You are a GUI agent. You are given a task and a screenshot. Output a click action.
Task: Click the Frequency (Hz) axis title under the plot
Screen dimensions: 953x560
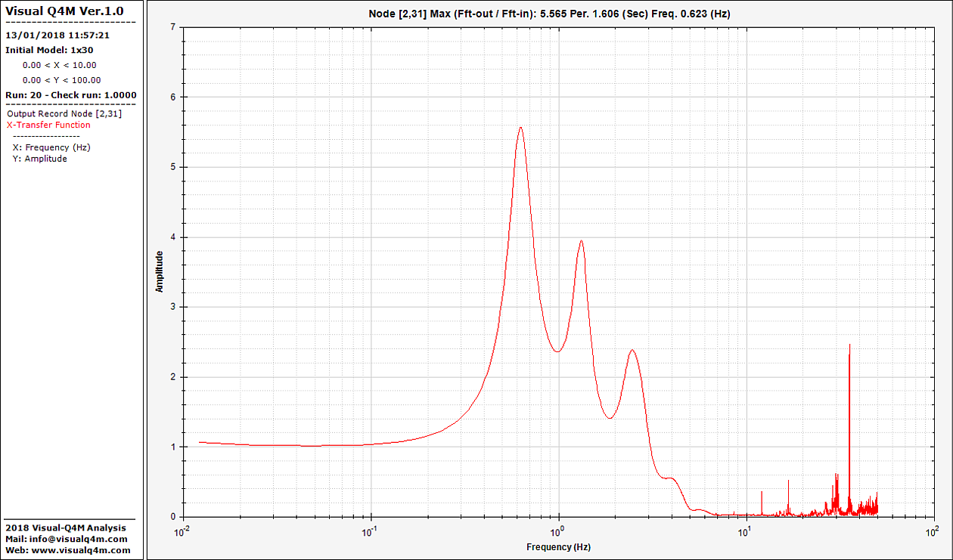559,546
